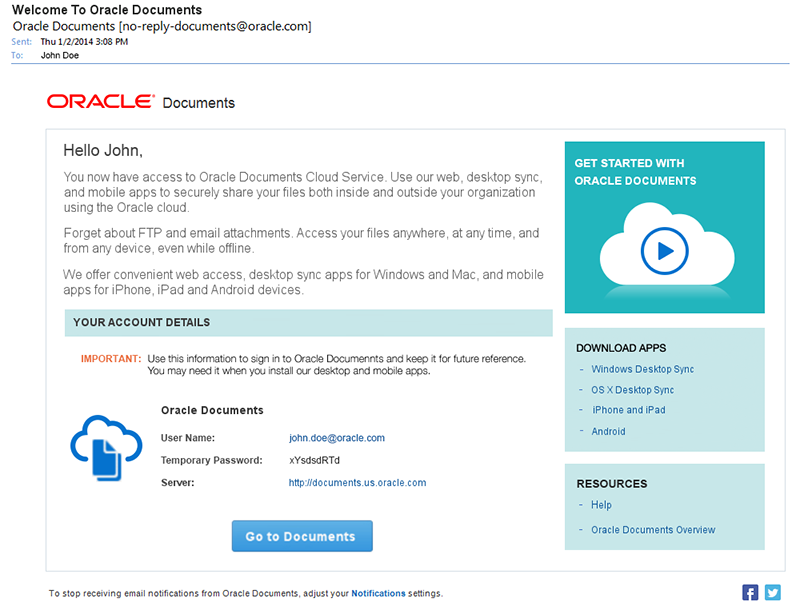
Task: Open the Oracle Documents Overview link
Action: coord(653,530)
